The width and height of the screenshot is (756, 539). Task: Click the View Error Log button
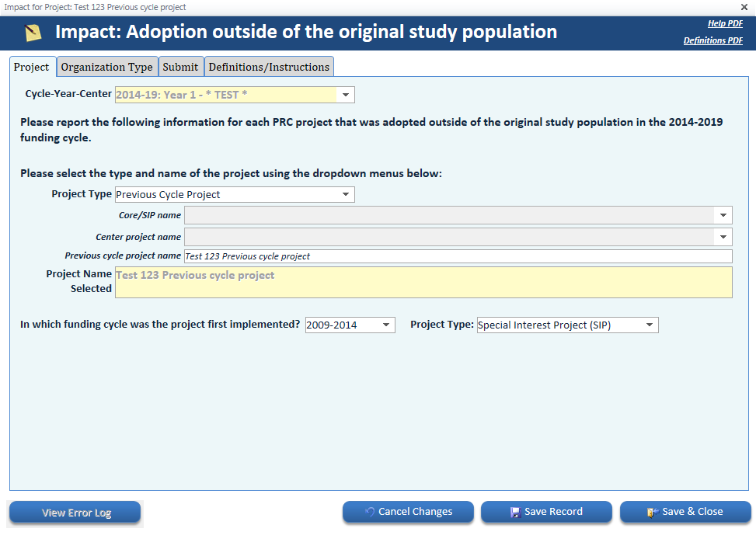[x=75, y=513]
